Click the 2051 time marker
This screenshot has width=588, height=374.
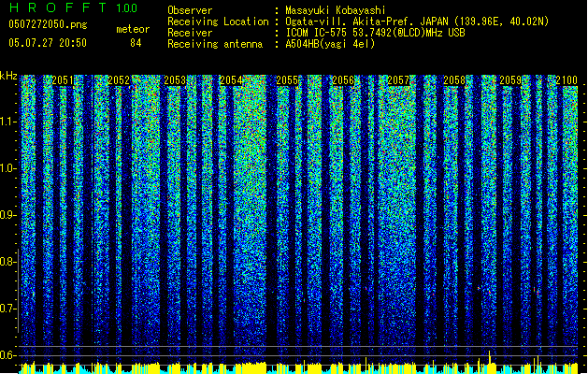click(63, 80)
